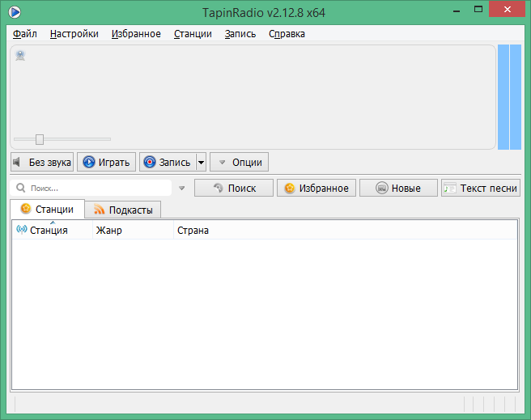531x420 pixels.
Task: Open the Опции dropdown menu
Action: coord(239,162)
